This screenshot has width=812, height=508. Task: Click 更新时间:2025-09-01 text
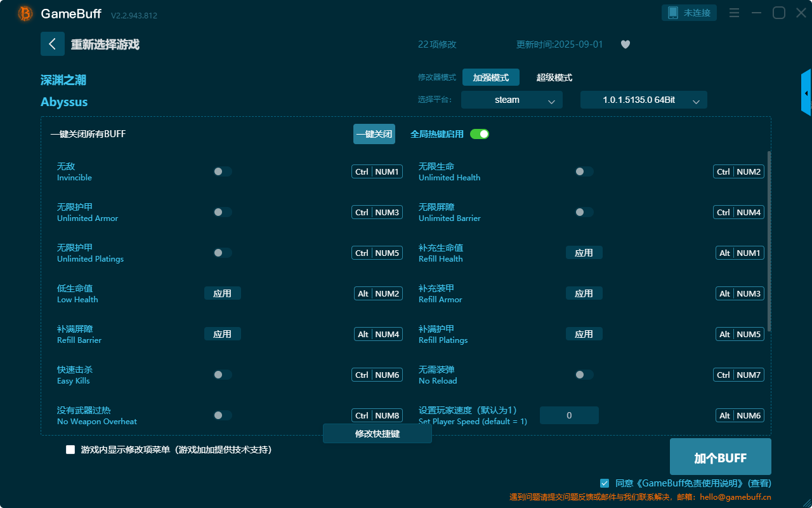point(560,44)
